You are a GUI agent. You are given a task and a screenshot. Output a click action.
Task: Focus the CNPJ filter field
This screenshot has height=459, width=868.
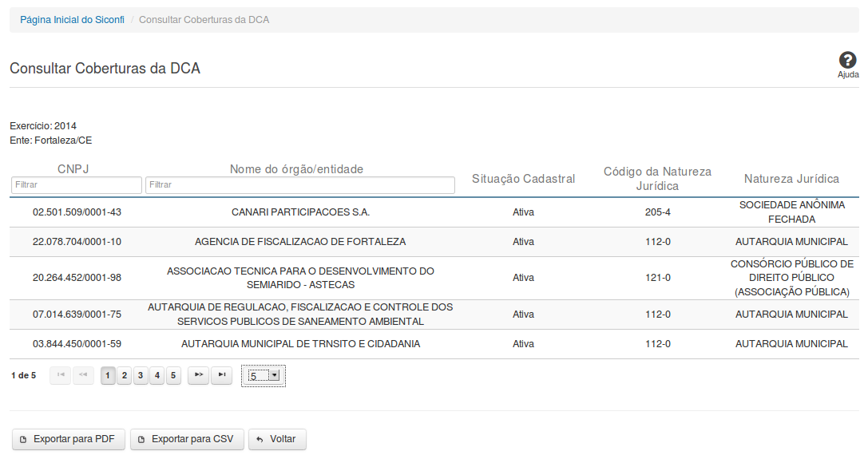click(x=77, y=185)
